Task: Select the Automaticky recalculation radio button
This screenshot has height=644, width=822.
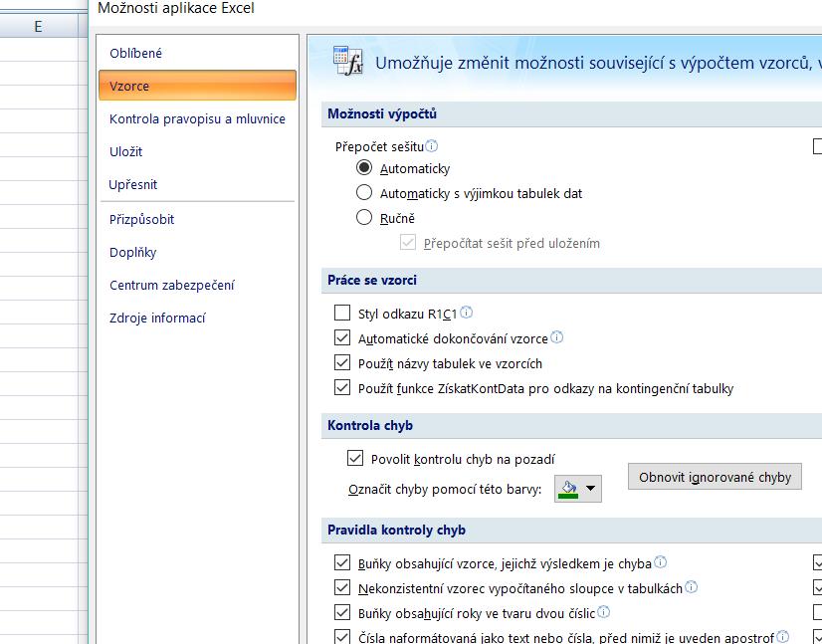Action: [364, 168]
